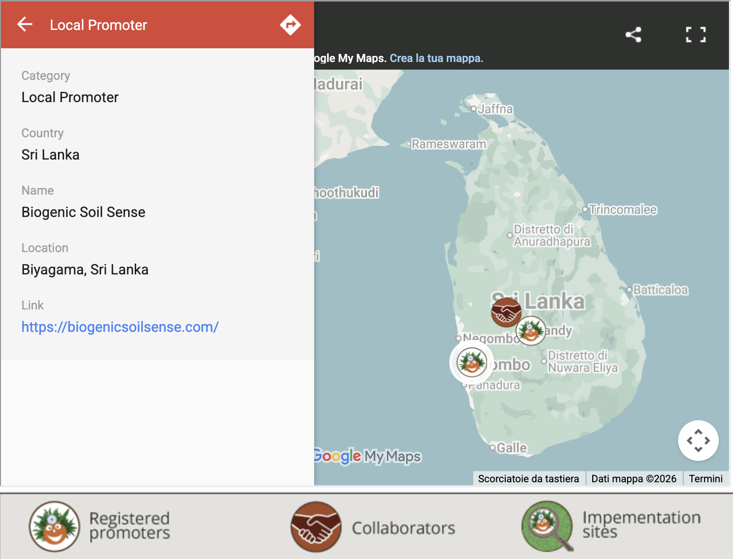Click the handshake collaborator marker on map
Viewport: 733px width, 560px height.
(x=506, y=312)
